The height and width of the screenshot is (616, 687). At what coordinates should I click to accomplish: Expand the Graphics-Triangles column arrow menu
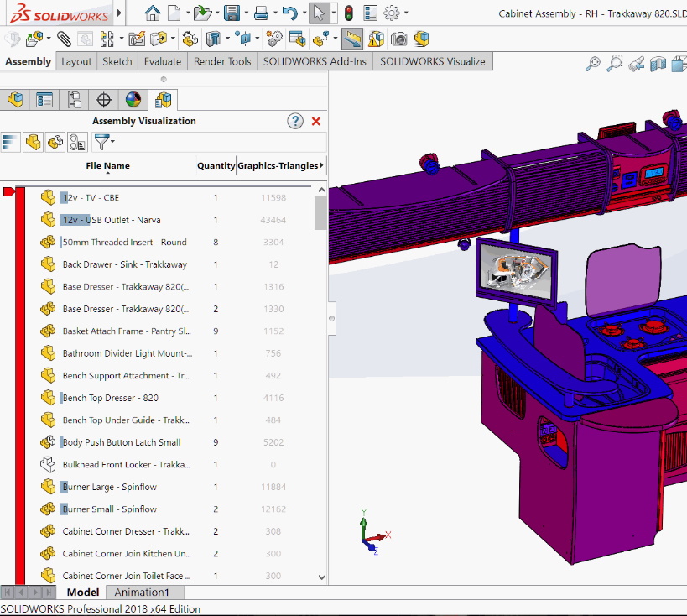click(322, 165)
